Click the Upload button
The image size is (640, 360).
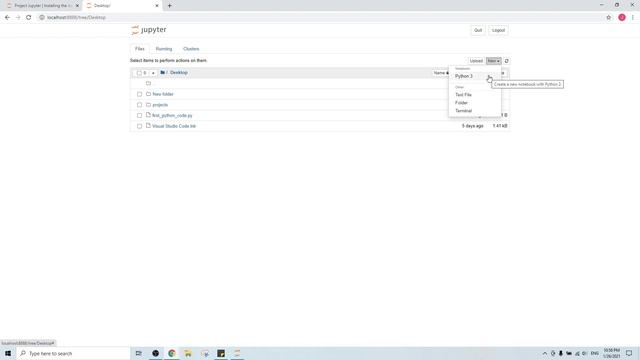click(x=476, y=61)
